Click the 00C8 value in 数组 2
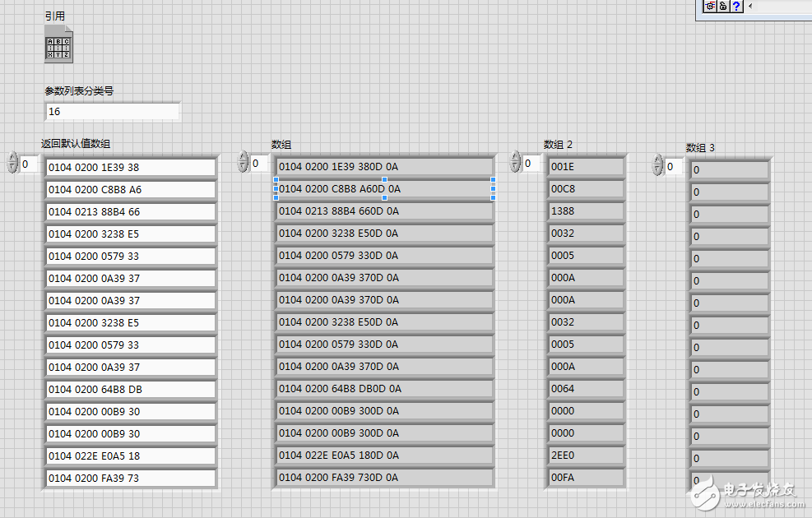812x518 pixels. coord(586,189)
